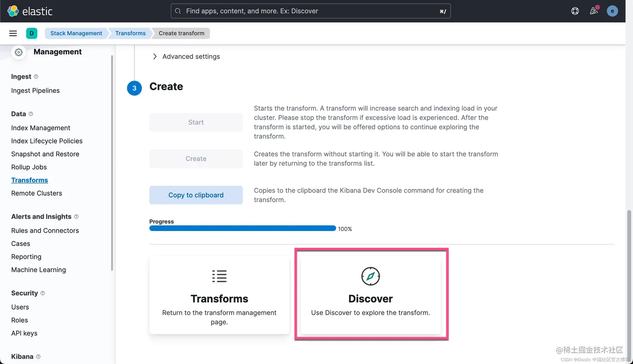Open Snapshot and Restore
633x364 pixels.
tap(45, 154)
